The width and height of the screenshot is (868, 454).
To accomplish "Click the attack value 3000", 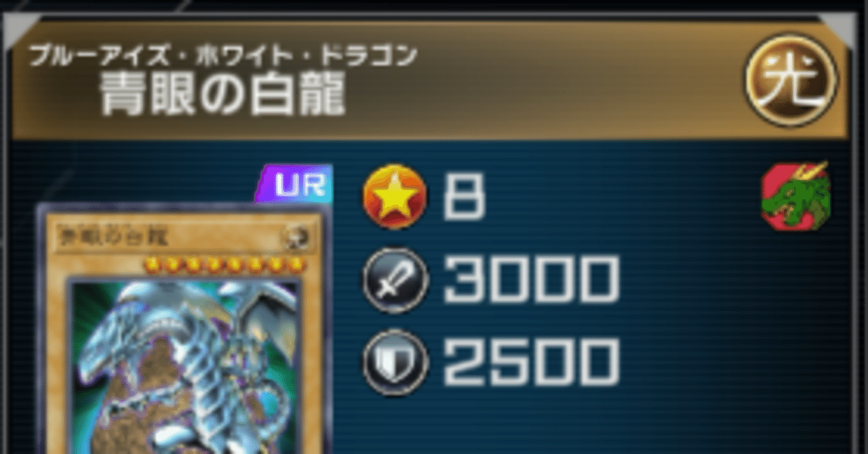I will 531,280.
